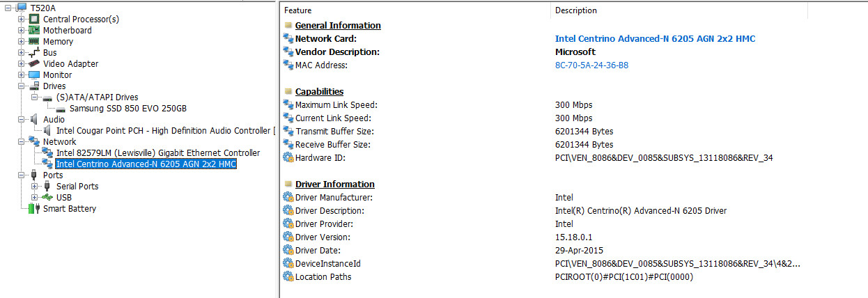
Task: Select the Driver Date row
Action: click(575, 251)
